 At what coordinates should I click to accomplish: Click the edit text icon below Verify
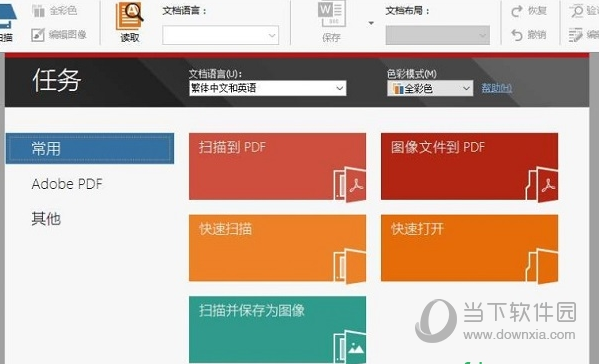click(576, 35)
